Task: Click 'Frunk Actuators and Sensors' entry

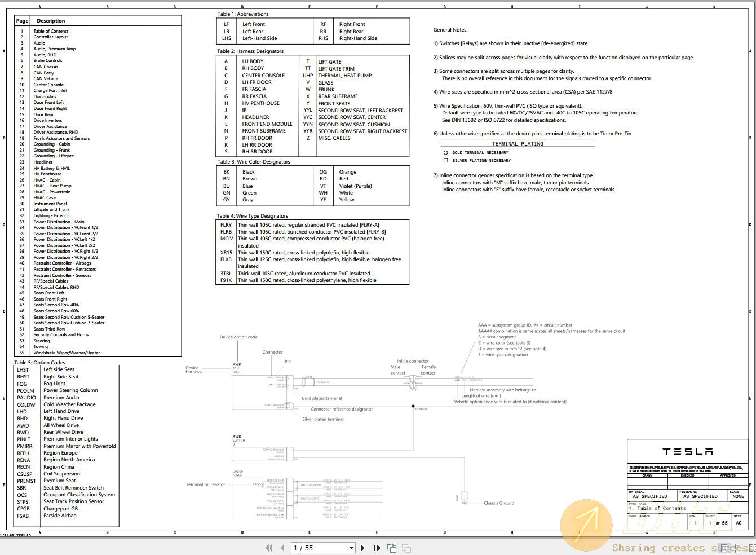Action: click(61, 138)
